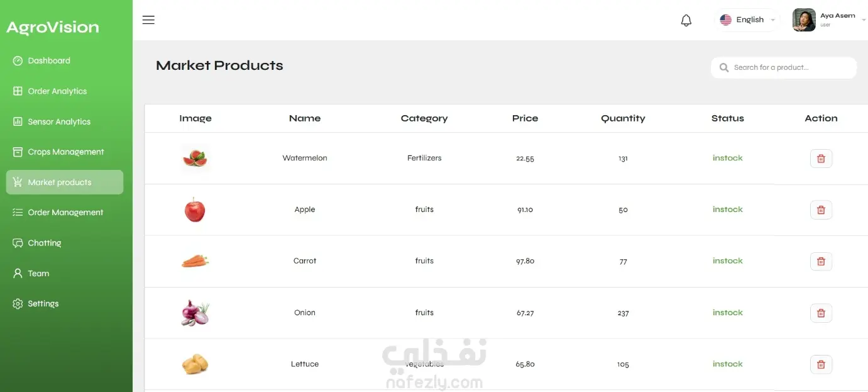
Task: Click trash icon for Onion row
Action: click(821, 313)
